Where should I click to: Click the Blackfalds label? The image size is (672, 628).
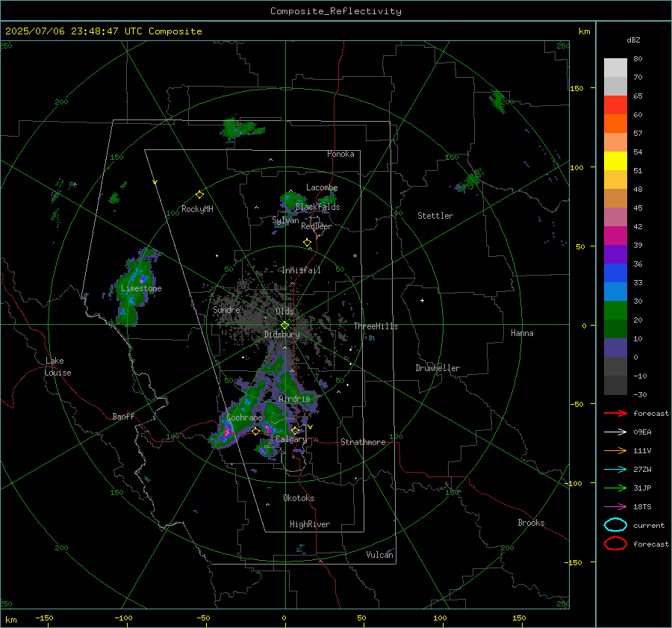coord(317,207)
